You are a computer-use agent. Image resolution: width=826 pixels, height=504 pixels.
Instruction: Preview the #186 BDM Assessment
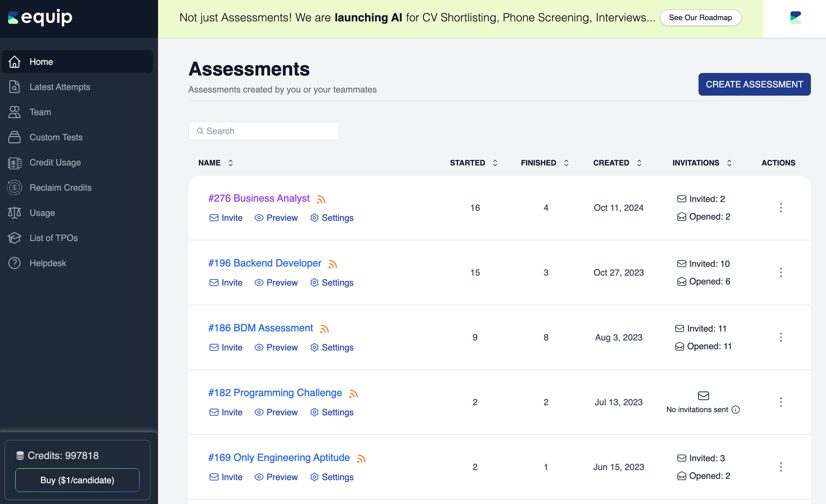pyautogui.click(x=276, y=348)
